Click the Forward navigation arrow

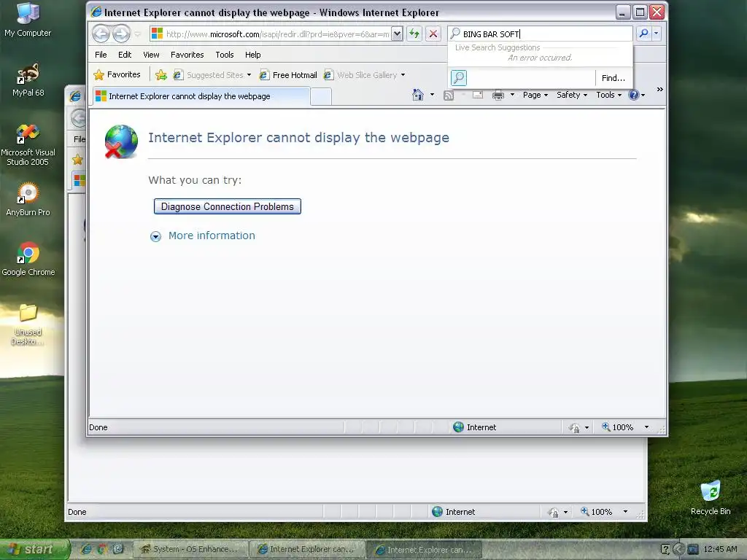121,34
